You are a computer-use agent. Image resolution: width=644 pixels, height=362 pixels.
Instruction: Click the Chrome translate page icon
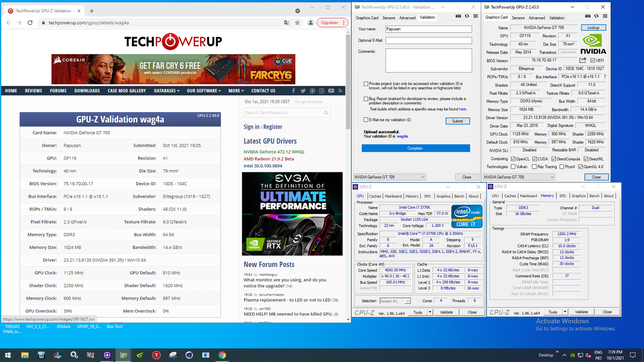click(x=286, y=22)
